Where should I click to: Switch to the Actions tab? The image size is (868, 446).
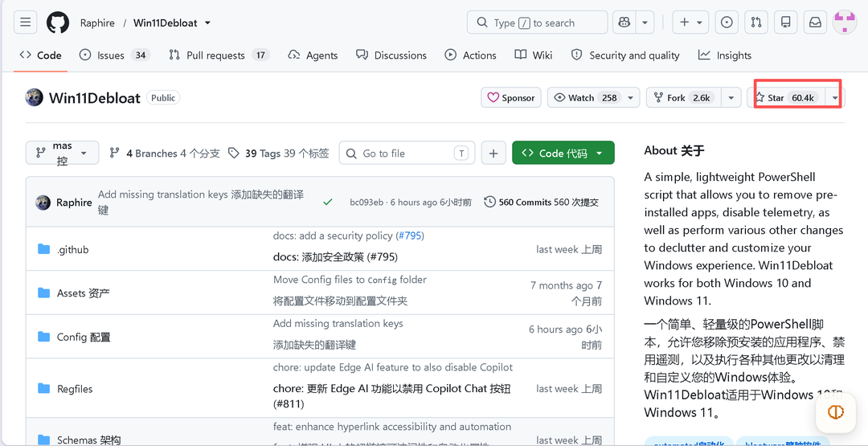point(470,55)
